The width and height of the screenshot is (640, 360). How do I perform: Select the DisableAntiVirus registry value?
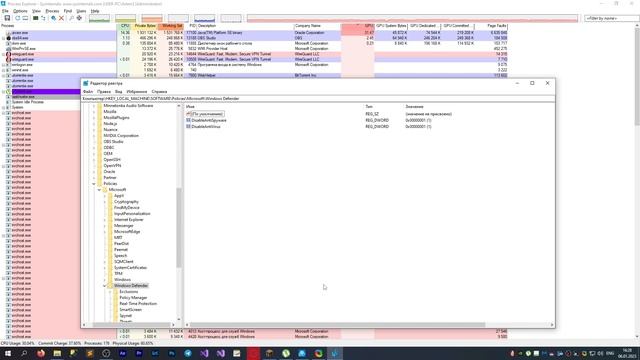point(206,127)
